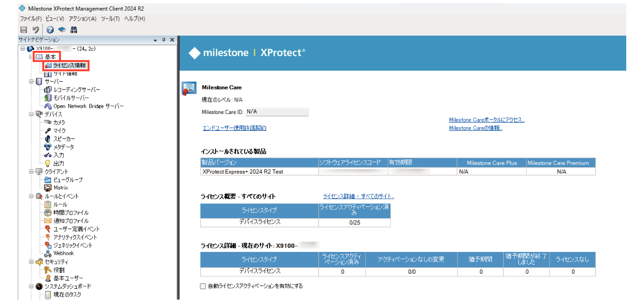The height and width of the screenshot is (304, 644).
Task: Open the ファイル(F) menu
Action: click(x=31, y=19)
